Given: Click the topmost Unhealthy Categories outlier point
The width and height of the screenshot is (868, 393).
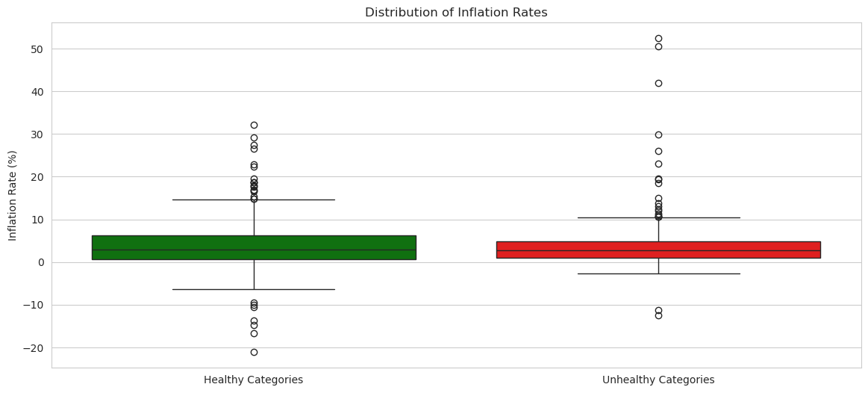Looking at the screenshot, I should pyautogui.click(x=658, y=39).
